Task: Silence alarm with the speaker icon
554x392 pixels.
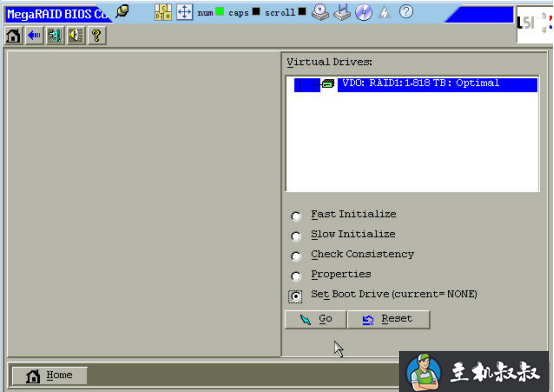Action: (76, 35)
